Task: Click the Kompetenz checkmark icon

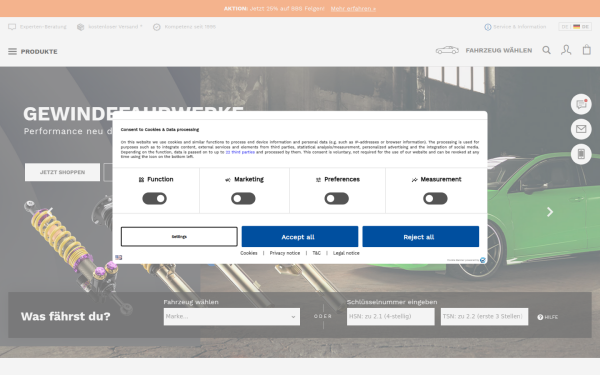Action: [x=157, y=27]
